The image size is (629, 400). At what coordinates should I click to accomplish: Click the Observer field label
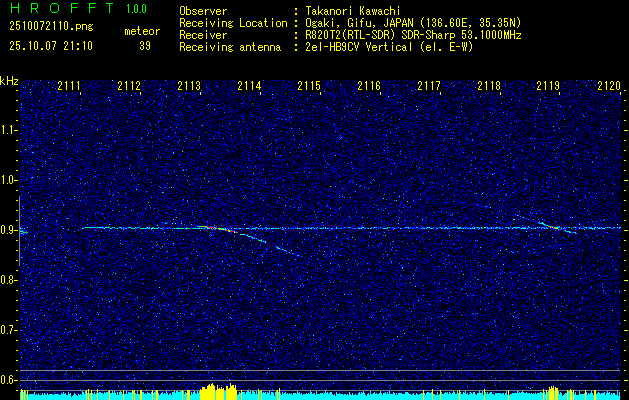click(x=203, y=11)
